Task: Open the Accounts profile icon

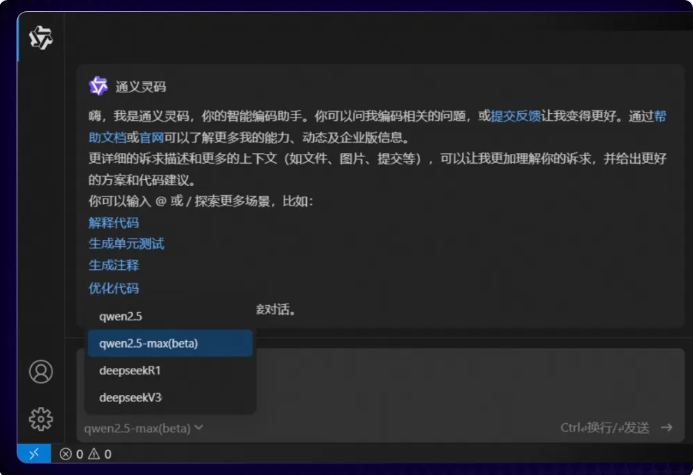Action: coord(41,371)
